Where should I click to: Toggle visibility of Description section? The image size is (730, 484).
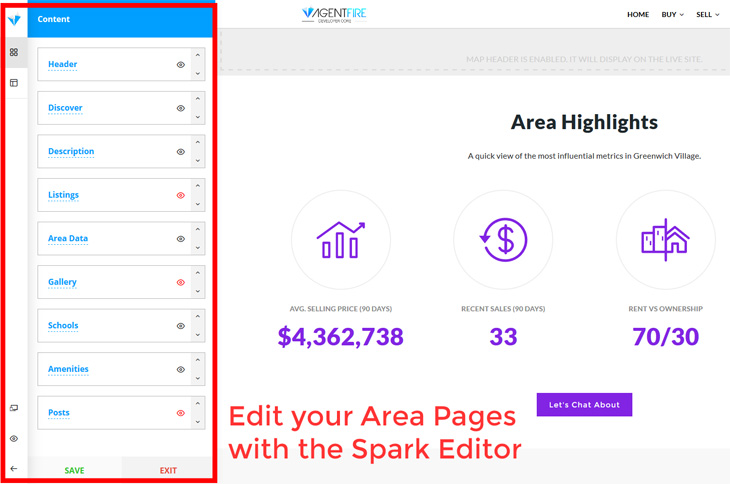click(x=181, y=152)
